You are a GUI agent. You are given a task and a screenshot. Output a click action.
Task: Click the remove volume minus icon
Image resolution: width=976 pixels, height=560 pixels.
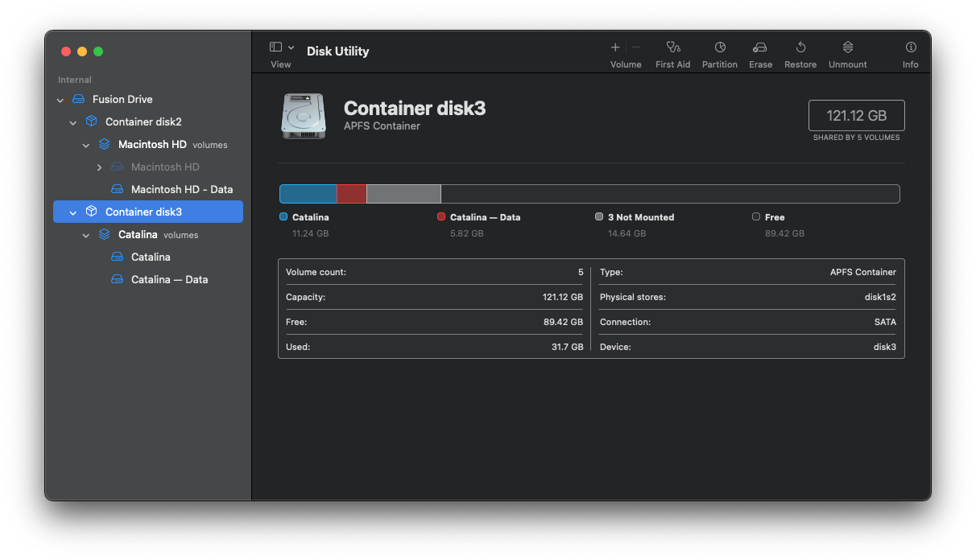coord(636,47)
